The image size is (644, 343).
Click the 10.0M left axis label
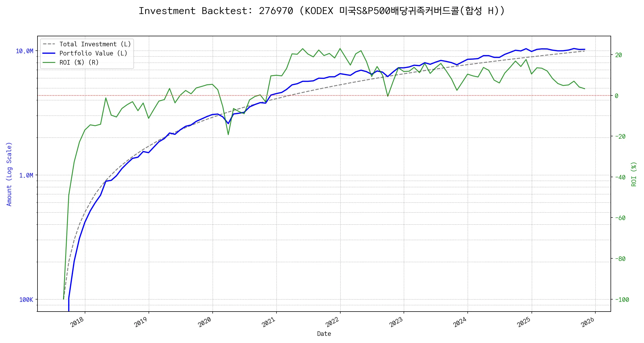click(x=24, y=51)
